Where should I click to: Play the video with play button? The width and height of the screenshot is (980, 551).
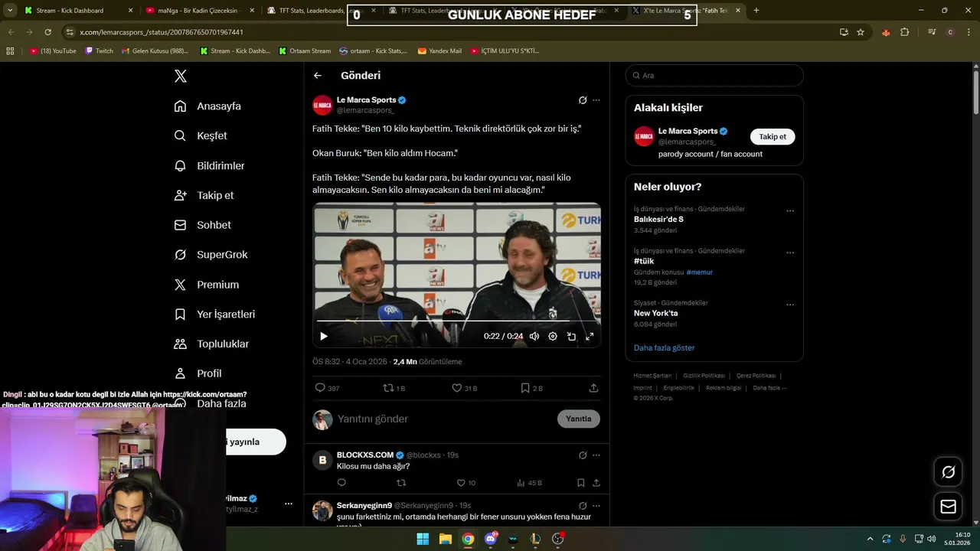pos(323,336)
